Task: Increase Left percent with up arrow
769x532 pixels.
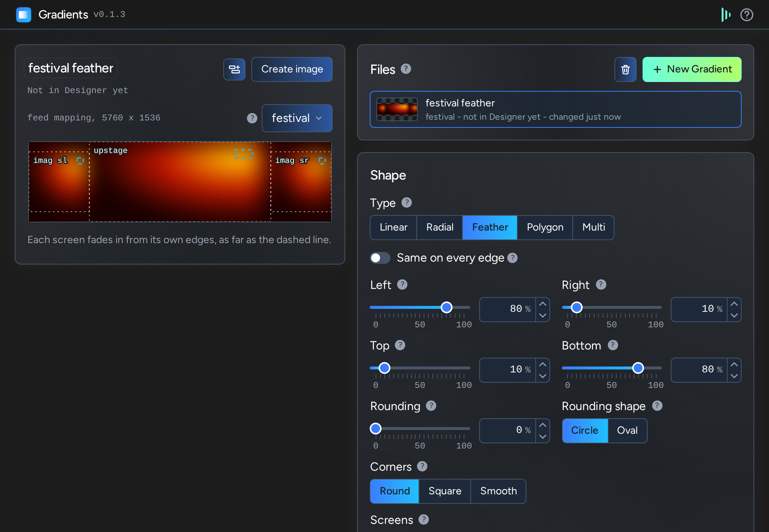Action: coord(543,304)
